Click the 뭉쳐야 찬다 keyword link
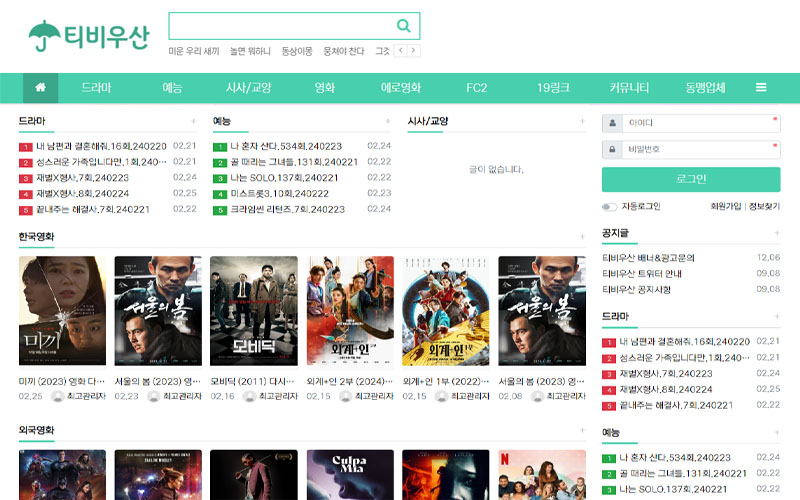Screen dimensions: 800x500 click(344, 51)
